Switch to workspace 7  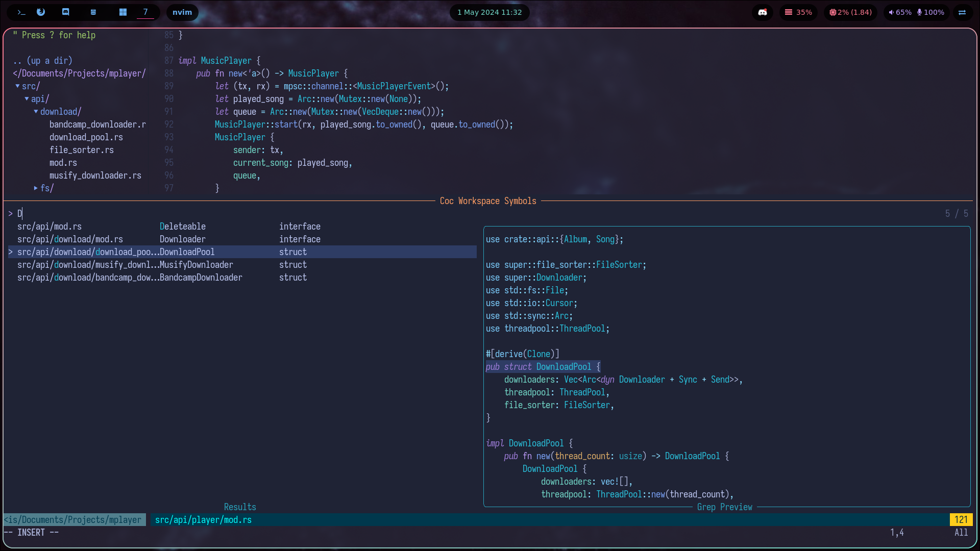(145, 12)
